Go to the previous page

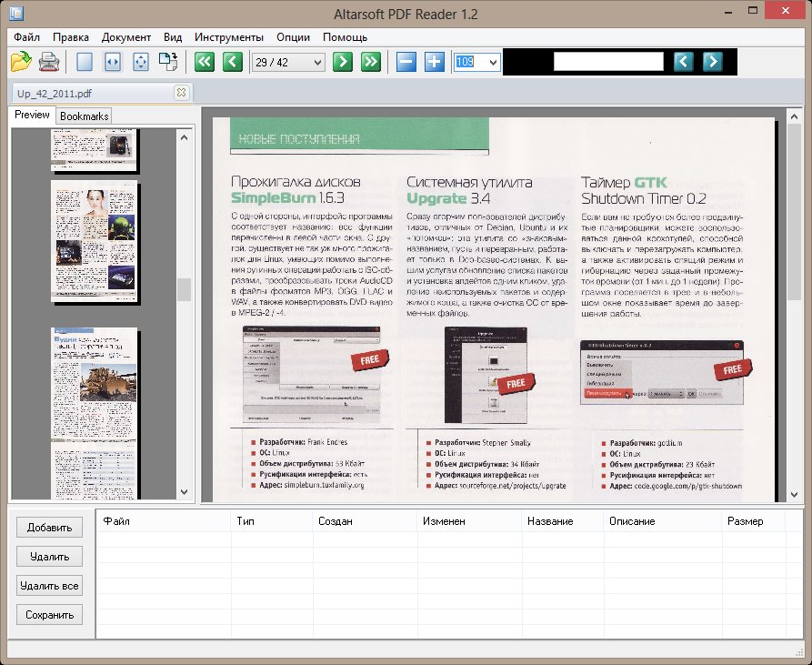[233, 62]
